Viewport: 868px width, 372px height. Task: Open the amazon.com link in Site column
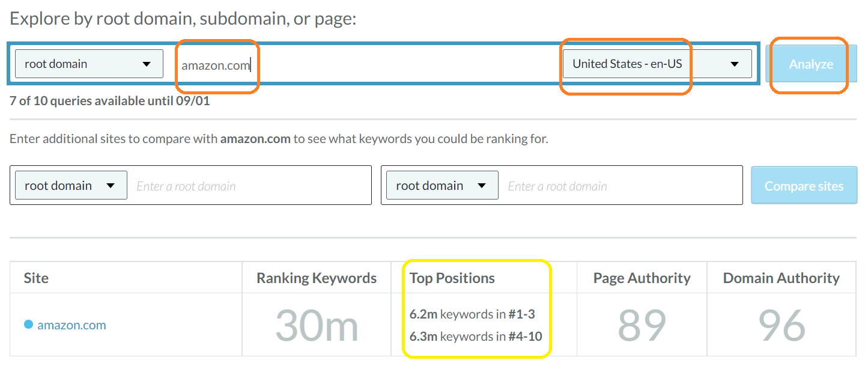pyautogui.click(x=71, y=325)
